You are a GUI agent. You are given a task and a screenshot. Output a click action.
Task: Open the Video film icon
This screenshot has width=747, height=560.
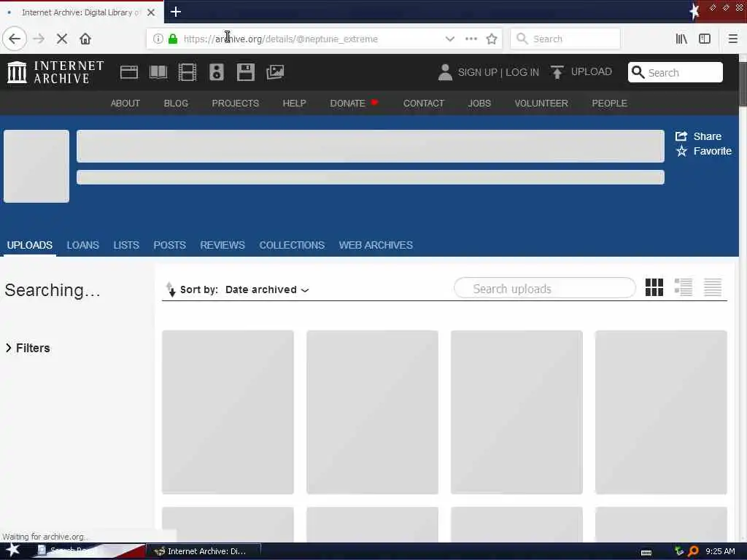coord(187,72)
